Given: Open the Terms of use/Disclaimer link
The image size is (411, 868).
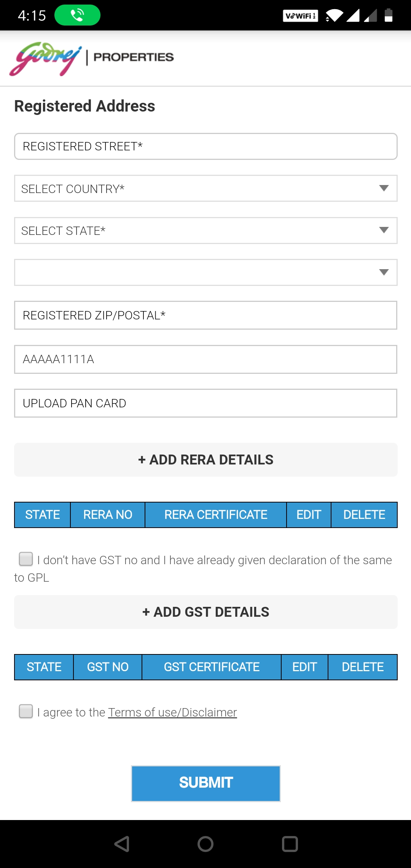Looking at the screenshot, I should (x=172, y=712).
